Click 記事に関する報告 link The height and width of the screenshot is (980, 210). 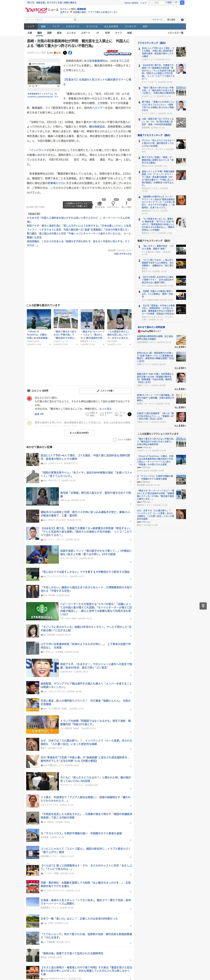coord(36,207)
